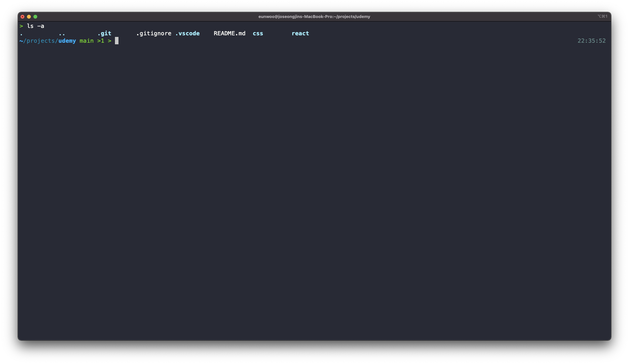Click the yellow minimize window button
The image size is (629, 364).
(x=29, y=17)
